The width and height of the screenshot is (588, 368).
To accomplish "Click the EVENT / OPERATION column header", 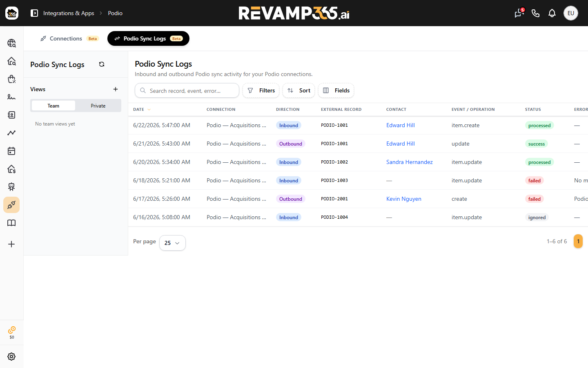I will click(473, 109).
